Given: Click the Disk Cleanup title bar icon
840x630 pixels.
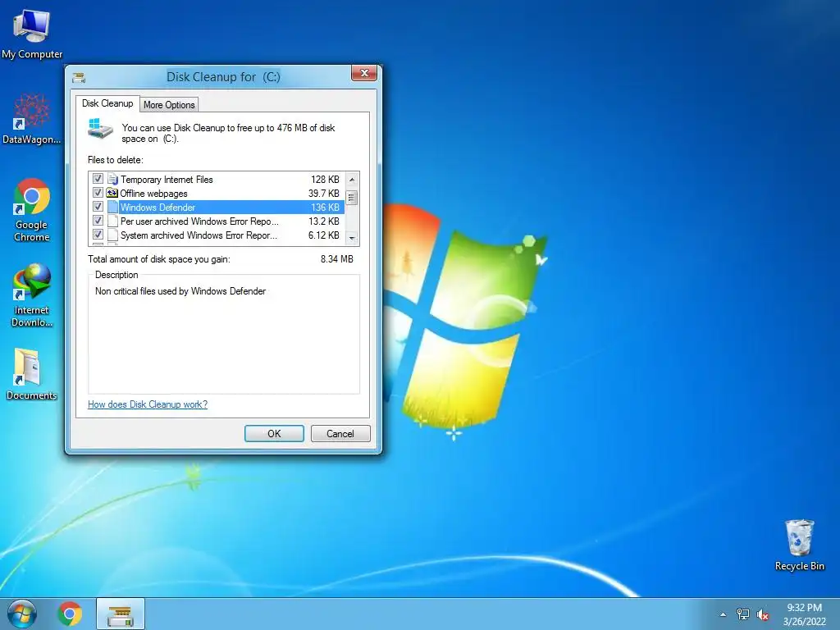Looking at the screenshot, I should click(80, 78).
